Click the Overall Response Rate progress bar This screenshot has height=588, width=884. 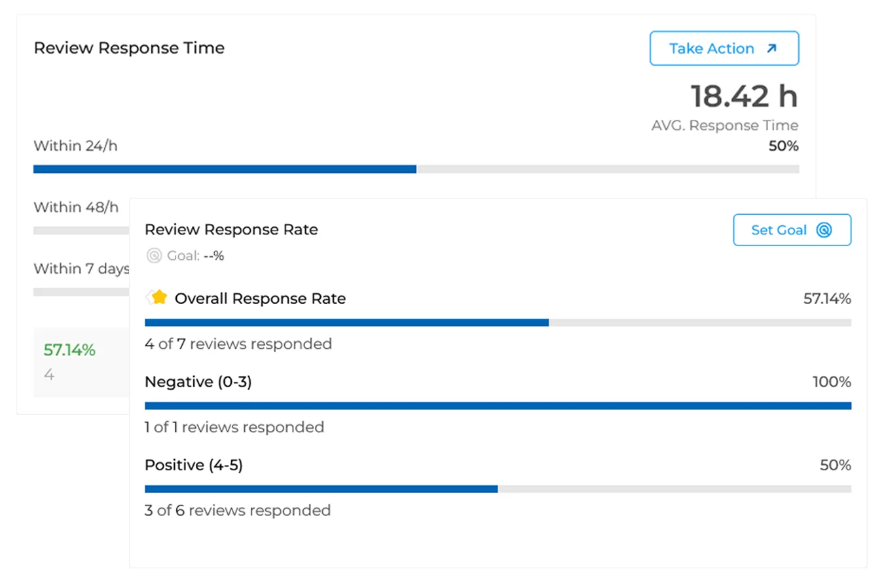pos(498,323)
